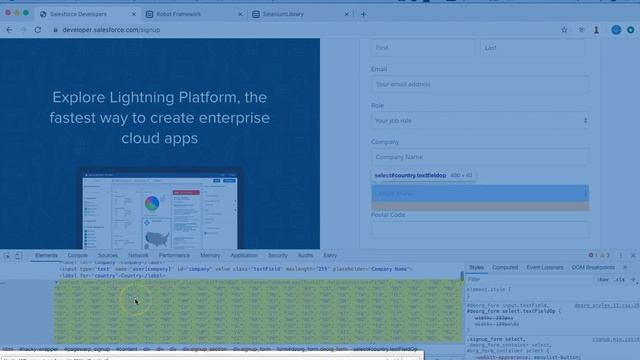Select the Elements panel tab

coord(46,256)
